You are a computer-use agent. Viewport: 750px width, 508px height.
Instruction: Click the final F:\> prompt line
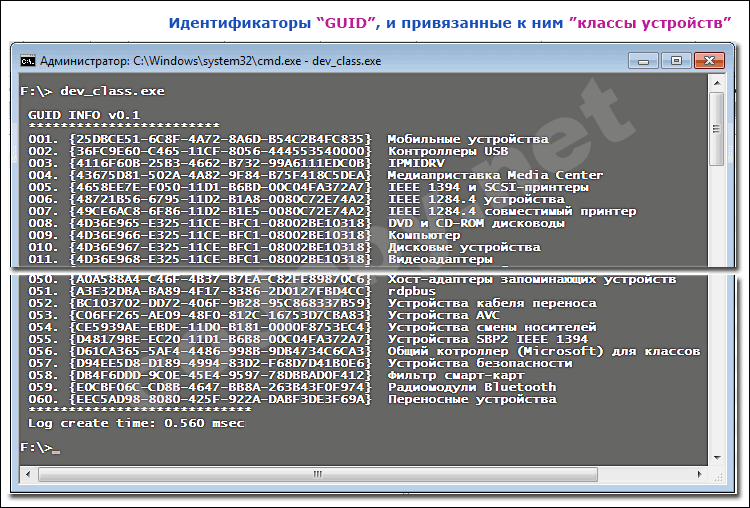tap(41, 448)
